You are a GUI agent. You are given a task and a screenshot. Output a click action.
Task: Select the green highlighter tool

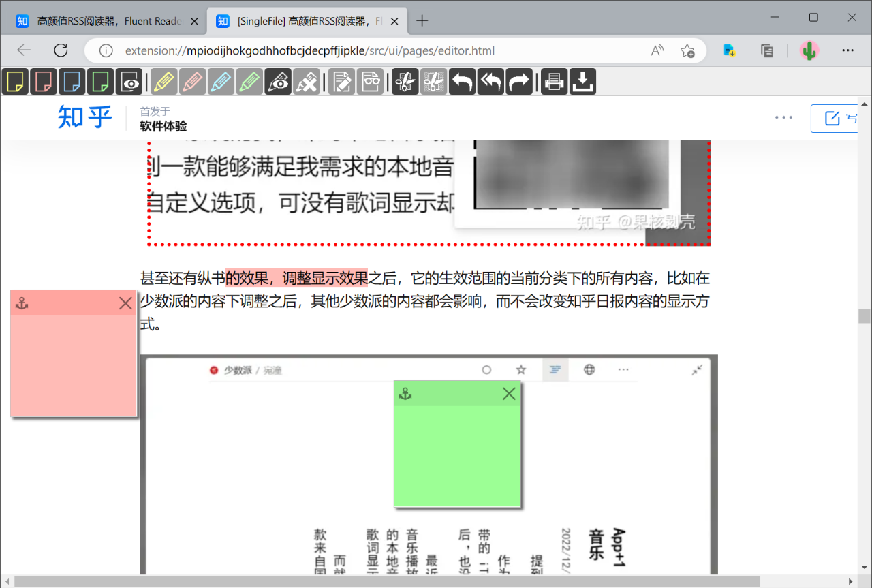tap(250, 82)
